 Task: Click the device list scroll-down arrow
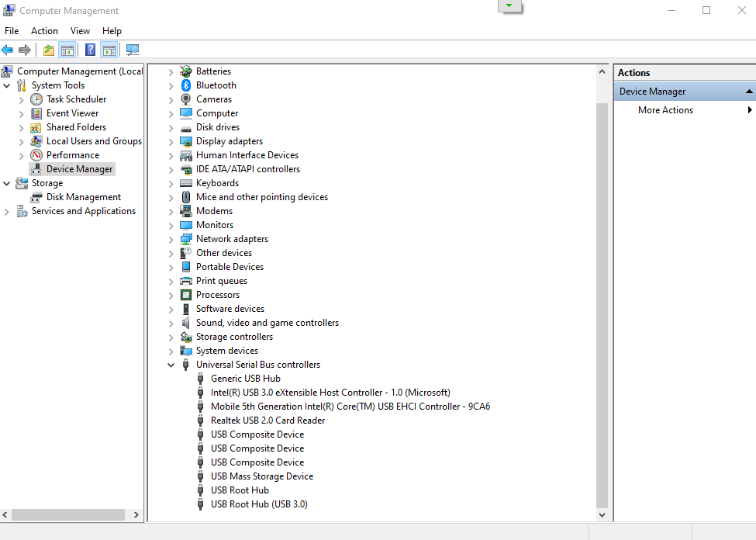602,515
